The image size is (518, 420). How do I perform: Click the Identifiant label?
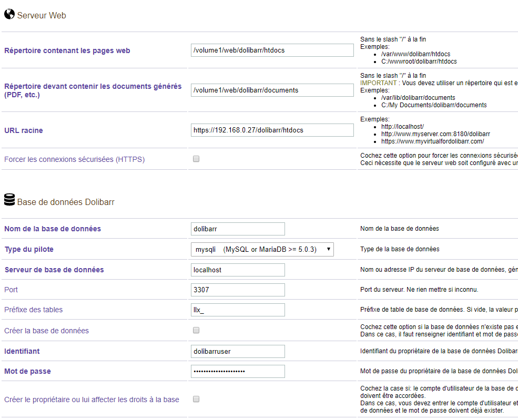(x=22, y=351)
